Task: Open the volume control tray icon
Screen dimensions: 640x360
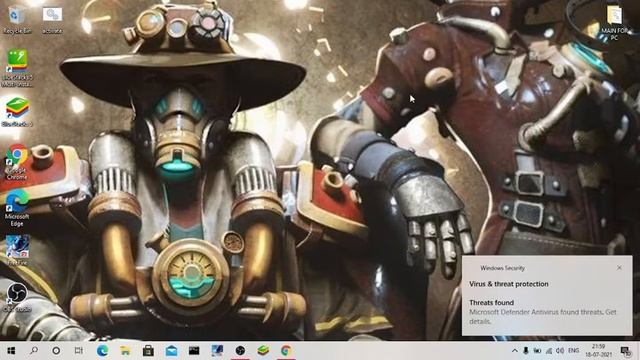Action: (560, 351)
